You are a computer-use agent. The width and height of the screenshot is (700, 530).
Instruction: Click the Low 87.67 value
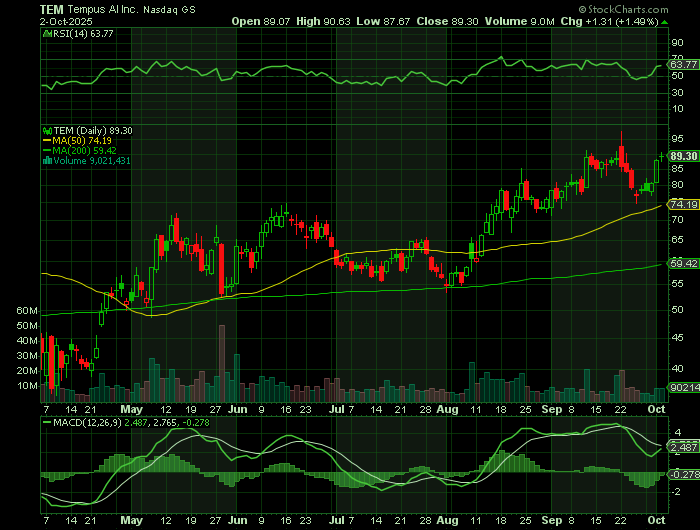pyautogui.click(x=383, y=21)
